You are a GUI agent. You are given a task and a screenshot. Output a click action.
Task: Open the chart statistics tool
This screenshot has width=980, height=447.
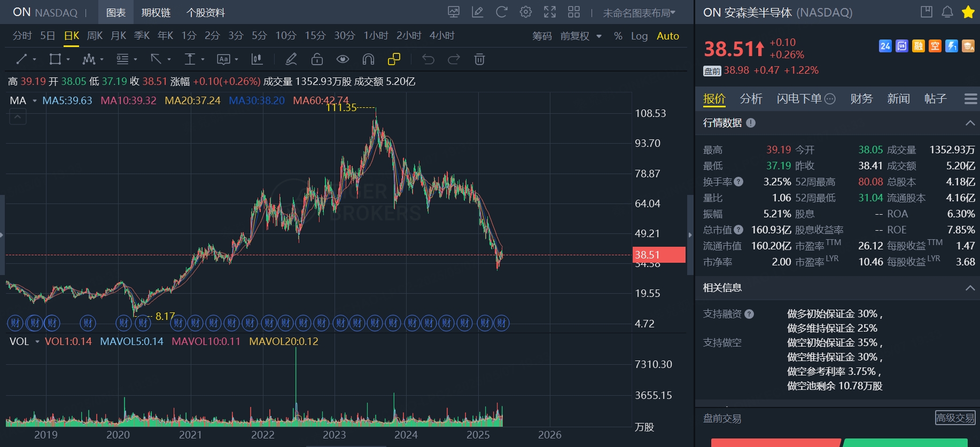pos(257,59)
